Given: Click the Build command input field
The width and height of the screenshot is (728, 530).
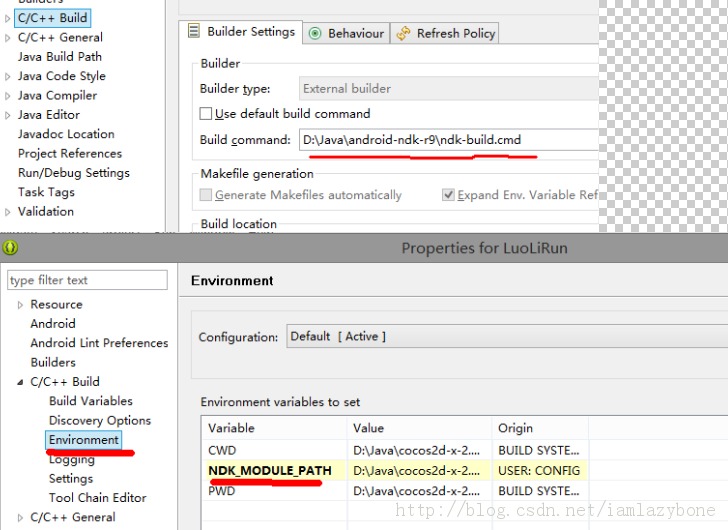Looking at the screenshot, I should point(450,140).
